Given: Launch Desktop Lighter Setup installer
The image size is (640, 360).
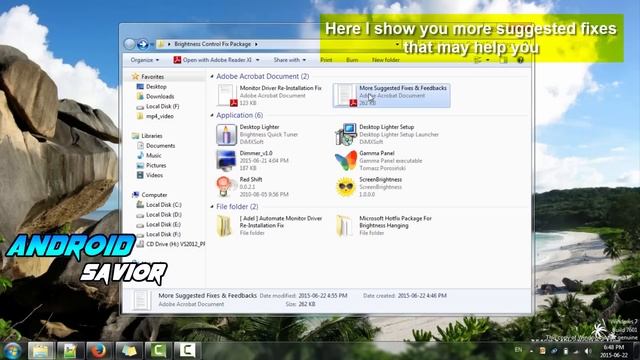Looking at the screenshot, I should click(387, 134).
